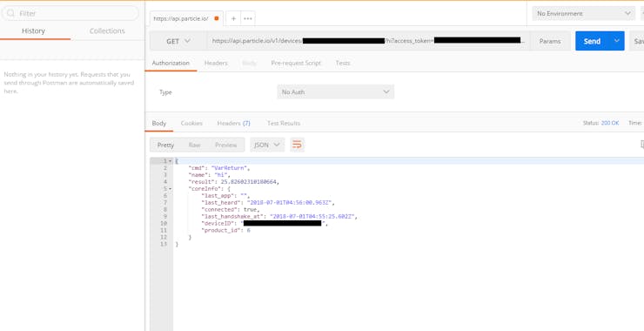
Task: Choose the Raw view button
Action: pyautogui.click(x=194, y=145)
